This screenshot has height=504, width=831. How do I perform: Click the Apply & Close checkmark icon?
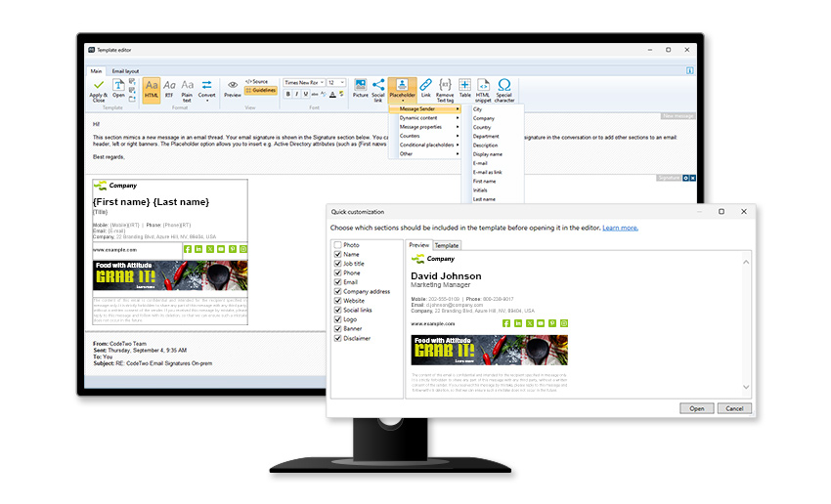click(x=99, y=86)
